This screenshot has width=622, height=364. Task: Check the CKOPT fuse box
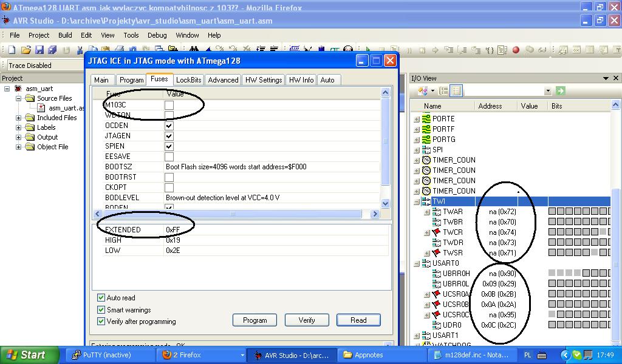(x=169, y=187)
